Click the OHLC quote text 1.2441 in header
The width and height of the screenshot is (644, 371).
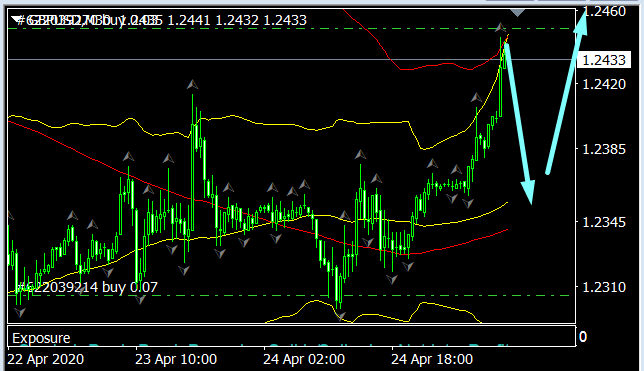coord(189,20)
